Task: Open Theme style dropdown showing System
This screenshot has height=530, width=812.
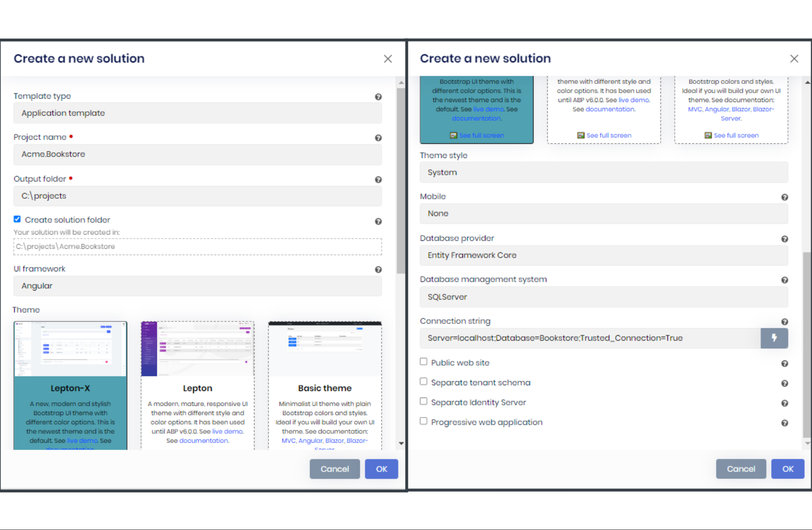Action: click(x=604, y=172)
